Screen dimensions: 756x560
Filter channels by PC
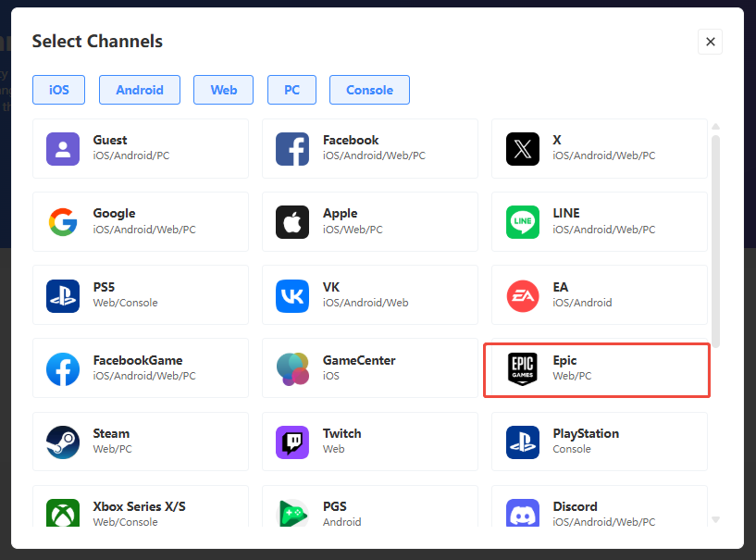click(291, 90)
